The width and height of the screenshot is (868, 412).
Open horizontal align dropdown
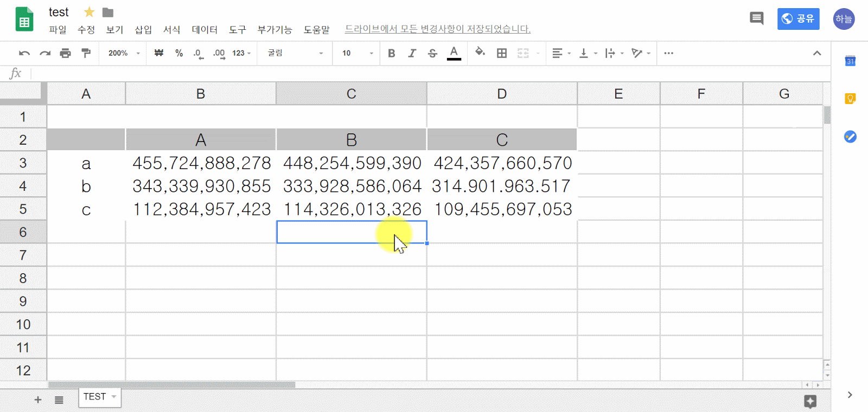pos(561,53)
